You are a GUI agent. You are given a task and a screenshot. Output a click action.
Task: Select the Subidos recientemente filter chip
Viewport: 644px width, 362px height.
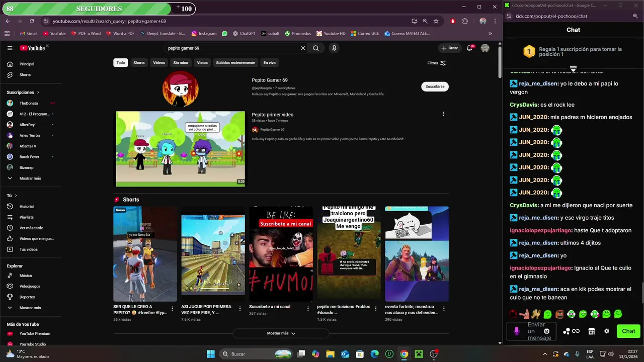click(235, 63)
